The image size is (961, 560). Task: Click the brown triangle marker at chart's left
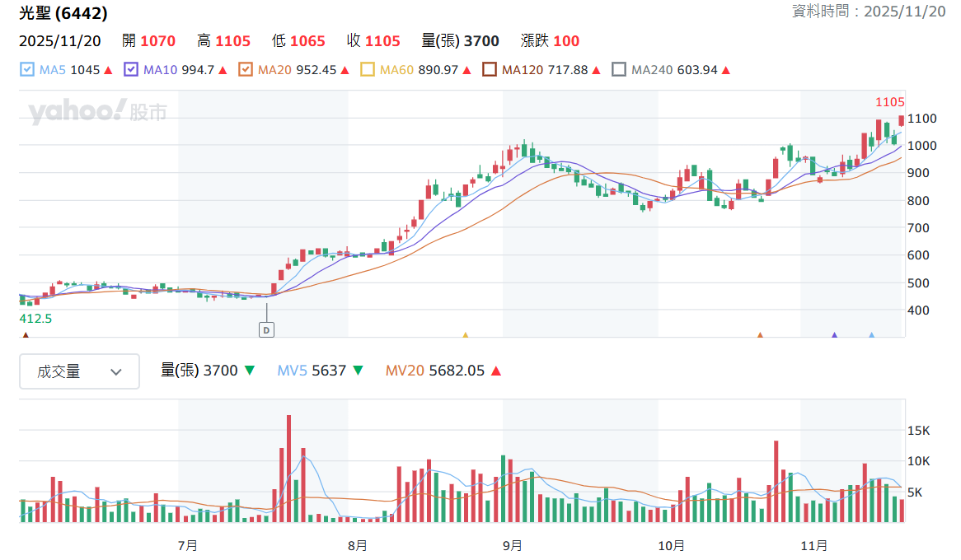[x=26, y=334]
